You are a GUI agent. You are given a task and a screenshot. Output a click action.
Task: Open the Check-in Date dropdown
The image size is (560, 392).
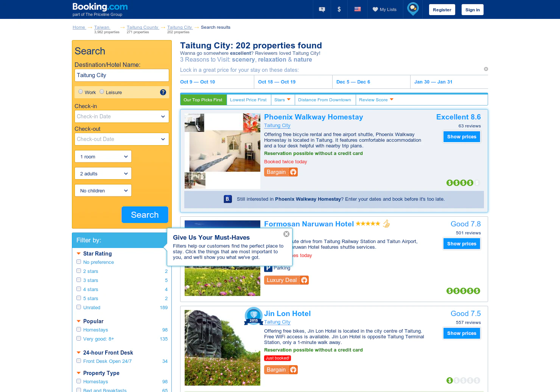pos(122,116)
